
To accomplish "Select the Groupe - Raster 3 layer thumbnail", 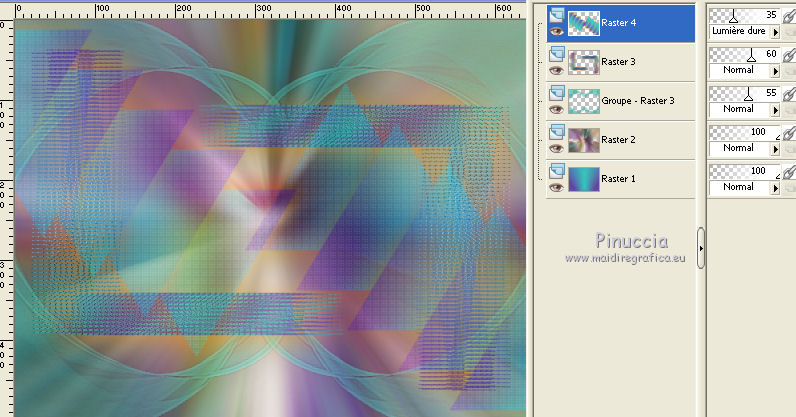I will tap(583, 102).
